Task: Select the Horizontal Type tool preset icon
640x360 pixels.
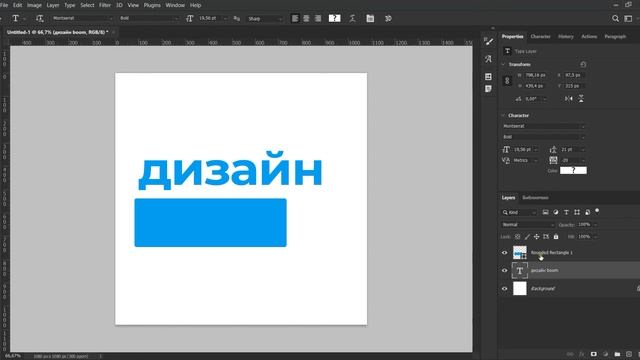Action: 16,18
